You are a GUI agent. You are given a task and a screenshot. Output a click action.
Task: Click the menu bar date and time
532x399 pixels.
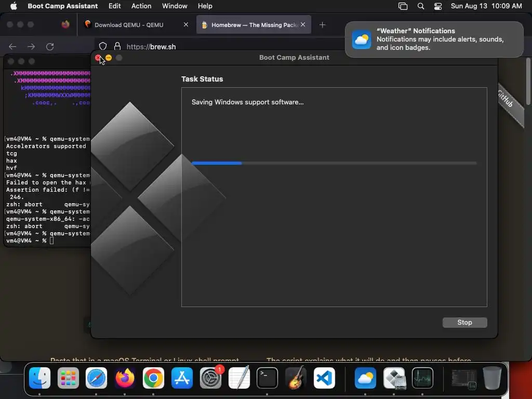pyautogui.click(x=486, y=6)
